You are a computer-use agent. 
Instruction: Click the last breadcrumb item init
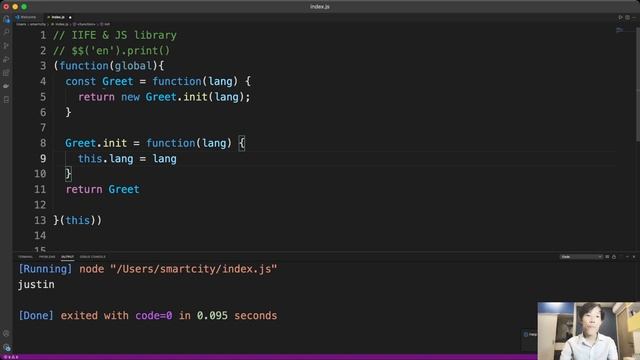point(105,24)
